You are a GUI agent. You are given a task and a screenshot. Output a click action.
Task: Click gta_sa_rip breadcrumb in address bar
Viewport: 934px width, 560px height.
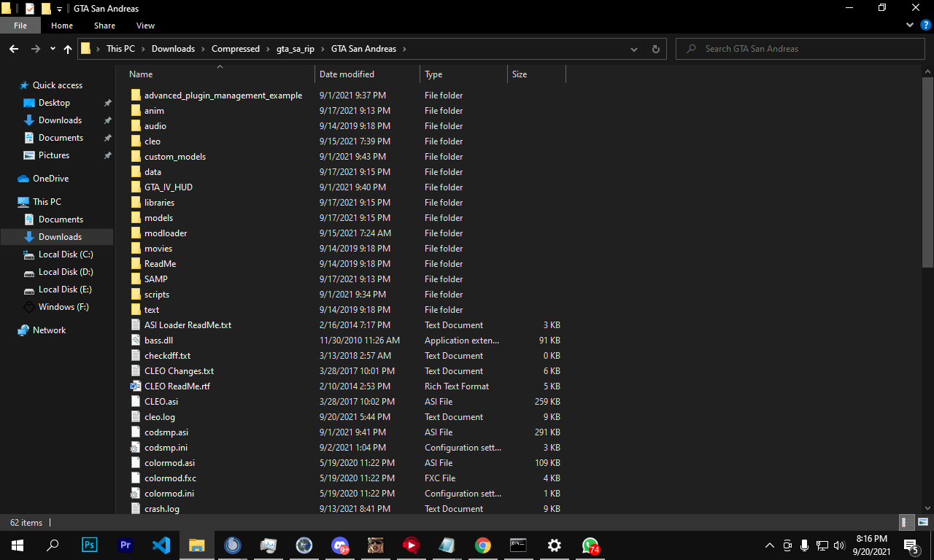(x=296, y=49)
